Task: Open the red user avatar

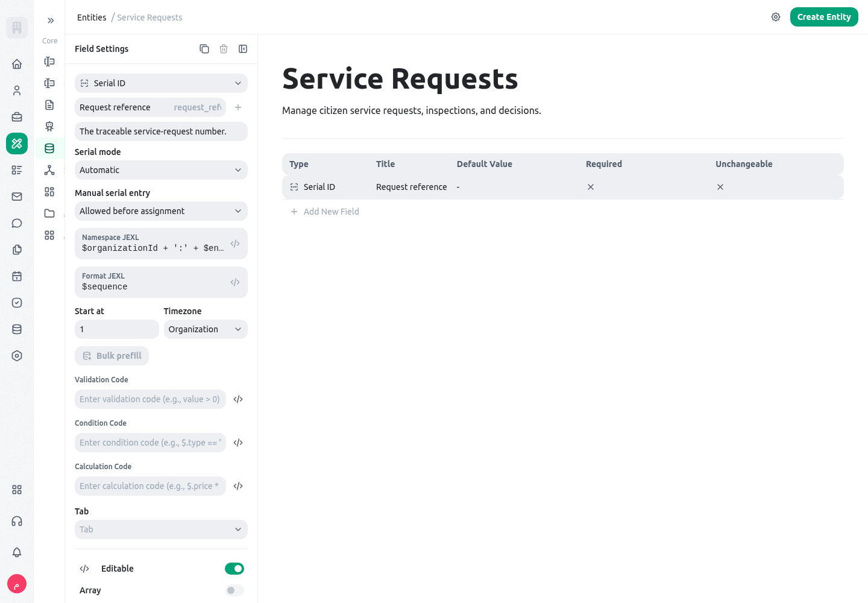Action: pos(17,584)
